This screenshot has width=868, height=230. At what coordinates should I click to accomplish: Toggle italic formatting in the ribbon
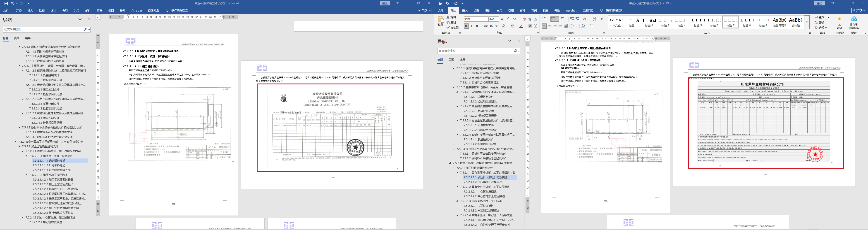(x=471, y=26)
